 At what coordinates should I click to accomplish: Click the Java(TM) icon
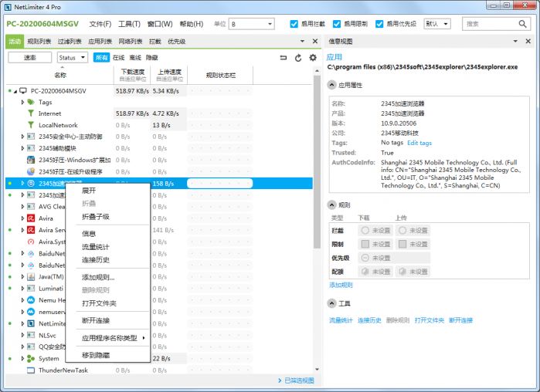[31, 277]
